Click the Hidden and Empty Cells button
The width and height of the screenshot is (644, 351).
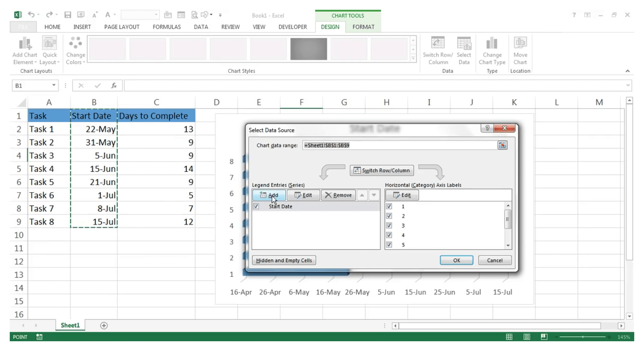(284, 260)
